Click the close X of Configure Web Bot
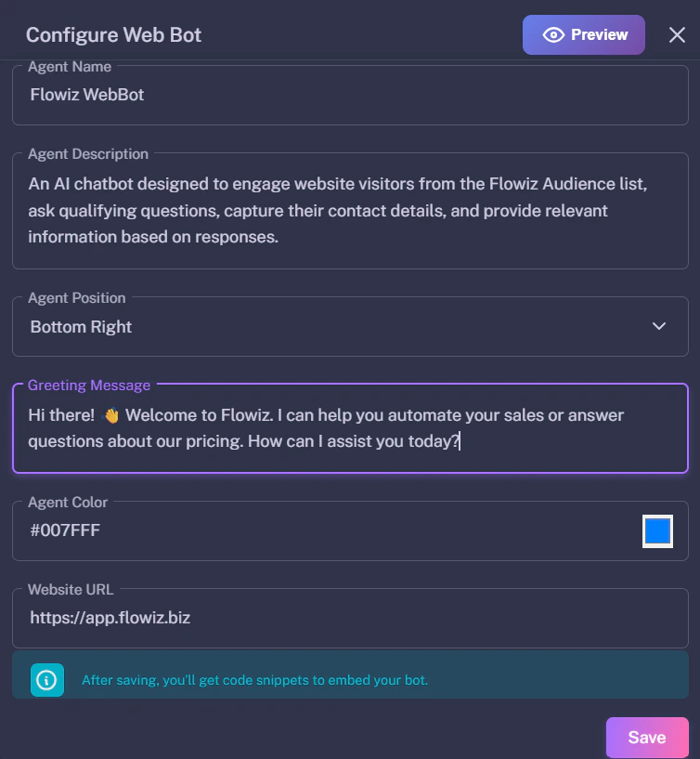 point(677,35)
